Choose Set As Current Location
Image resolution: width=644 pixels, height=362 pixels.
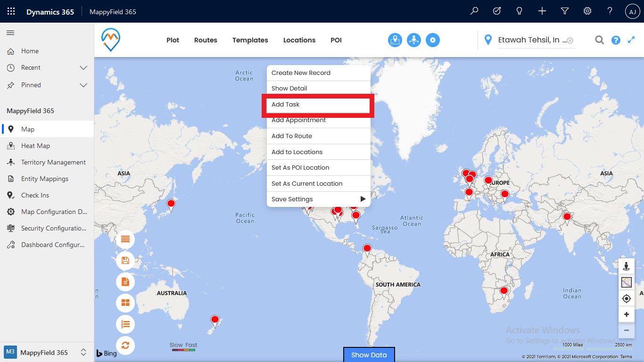(x=319, y=183)
